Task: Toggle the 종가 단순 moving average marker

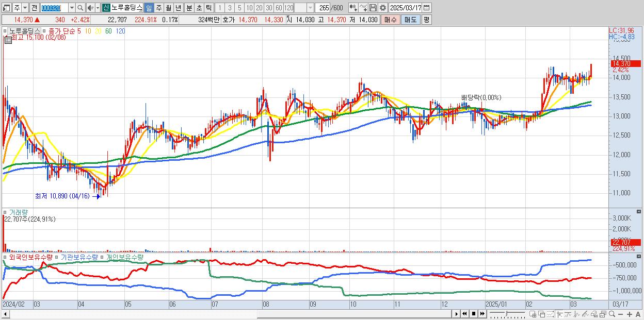Action: pyautogui.click(x=44, y=31)
